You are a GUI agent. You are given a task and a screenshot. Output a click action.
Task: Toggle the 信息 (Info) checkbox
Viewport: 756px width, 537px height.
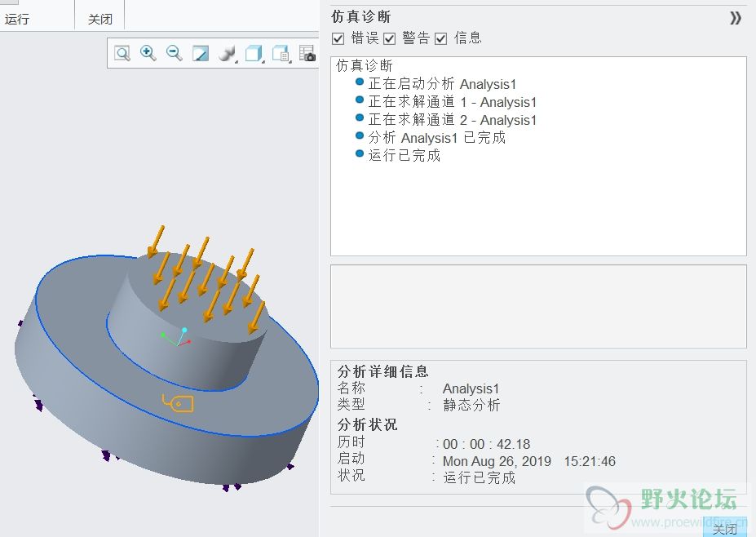click(440, 38)
